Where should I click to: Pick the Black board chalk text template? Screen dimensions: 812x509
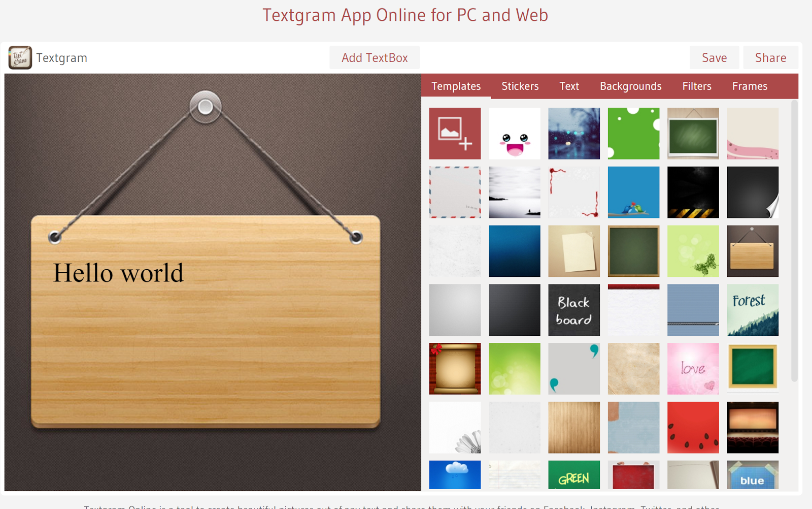tap(573, 309)
